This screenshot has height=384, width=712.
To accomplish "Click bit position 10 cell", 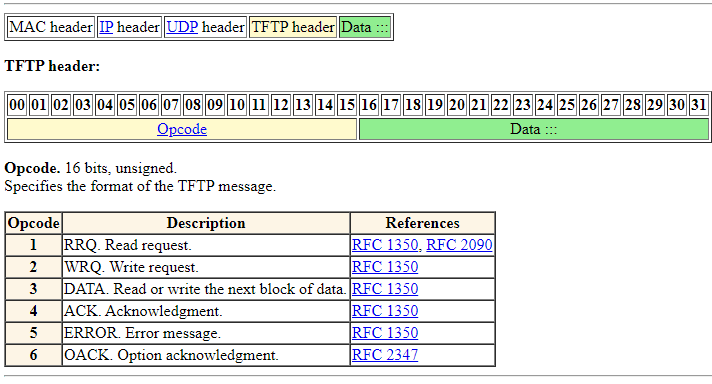I will pyautogui.click(x=237, y=105).
